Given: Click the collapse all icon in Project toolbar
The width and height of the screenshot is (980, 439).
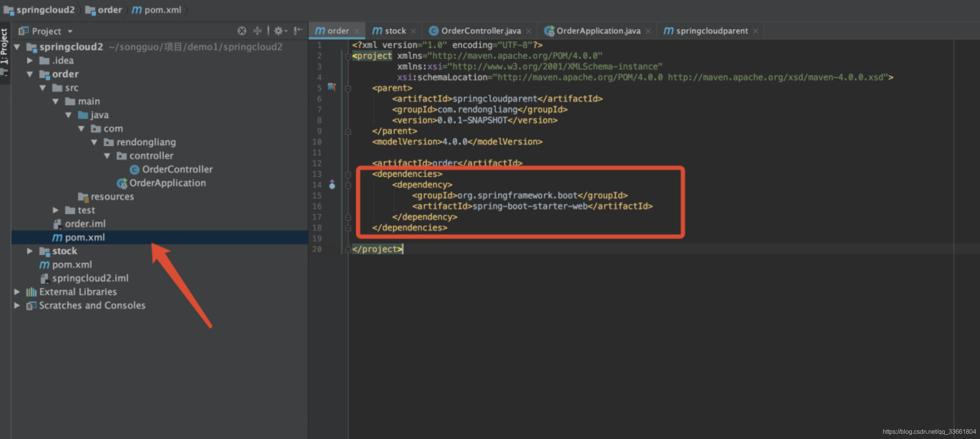Looking at the screenshot, I should pos(257,31).
